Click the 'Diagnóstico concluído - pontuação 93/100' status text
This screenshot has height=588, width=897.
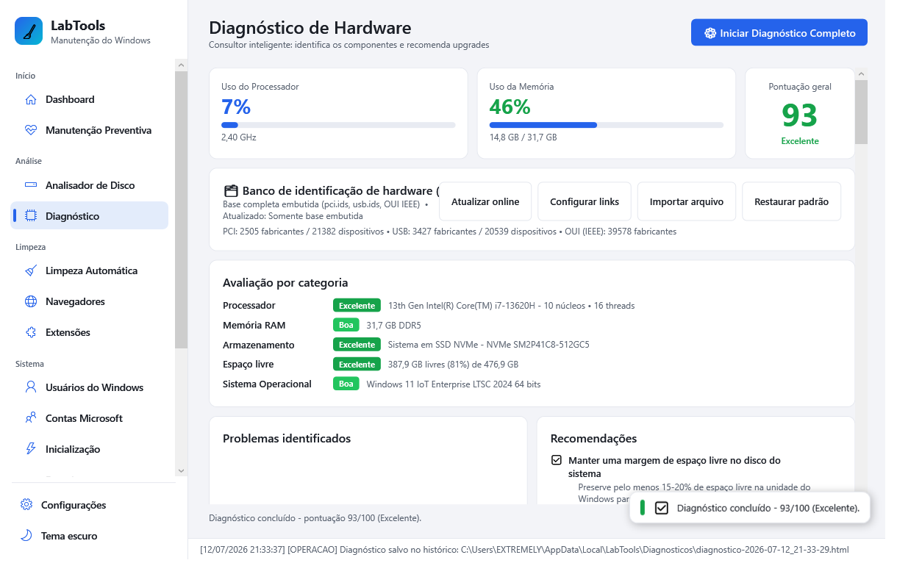(x=315, y=518)
